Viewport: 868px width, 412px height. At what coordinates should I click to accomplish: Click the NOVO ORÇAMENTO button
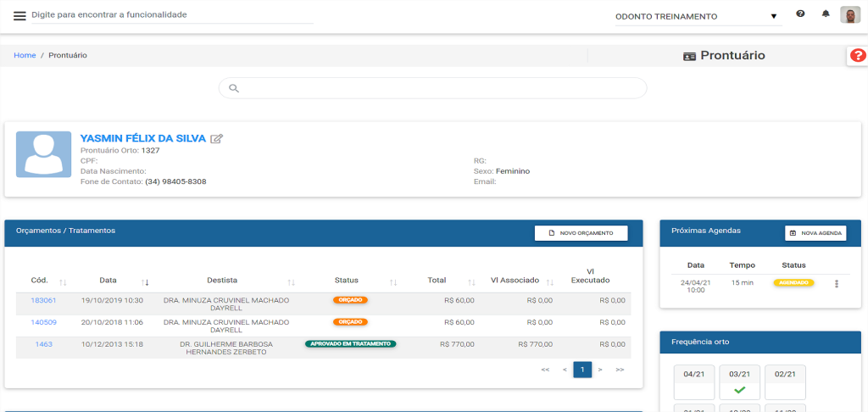[x=581, y=233]
